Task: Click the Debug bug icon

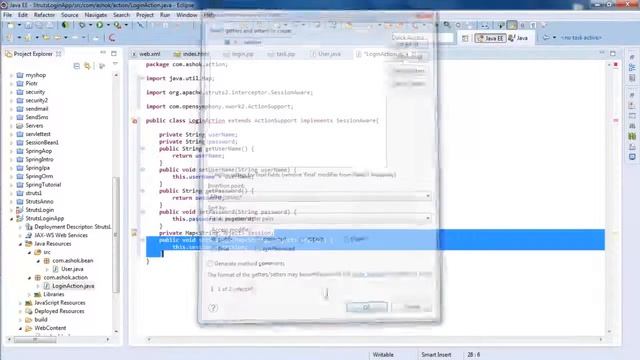Action: [x=82, y=25]
